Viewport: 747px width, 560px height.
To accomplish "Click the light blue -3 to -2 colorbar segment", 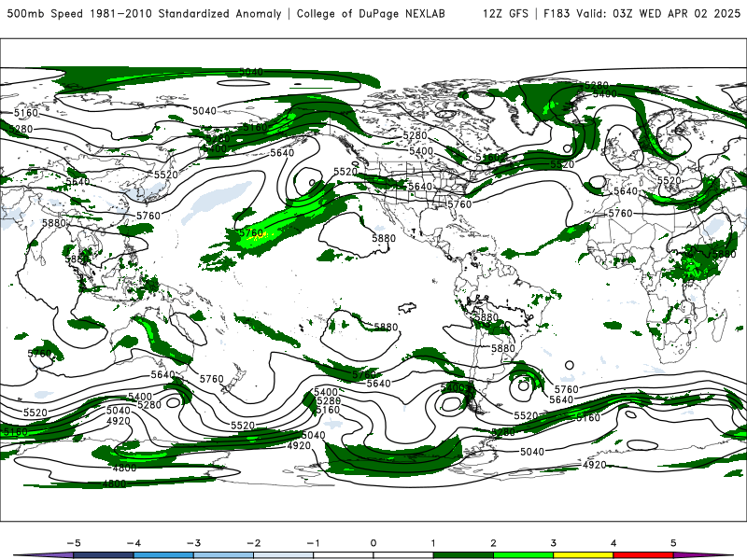I will (223, 555).
